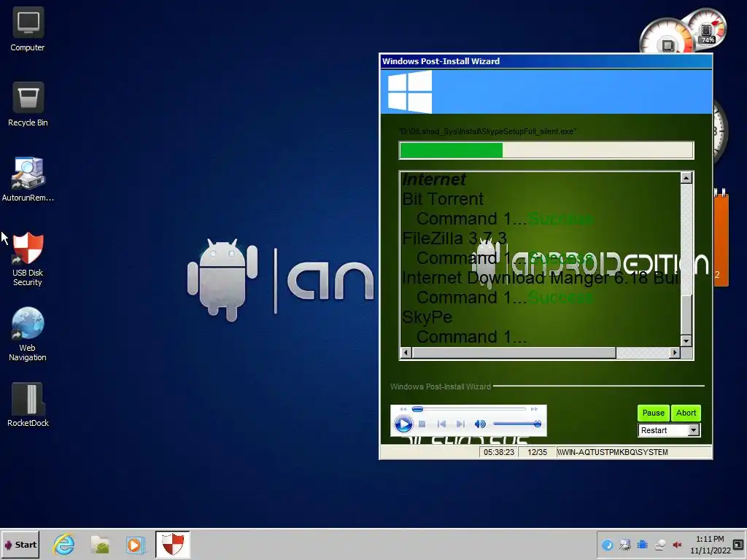Click the 74% gauge desktop gadget
Viewport: 747px width, 560px height.
coord(707,28)
